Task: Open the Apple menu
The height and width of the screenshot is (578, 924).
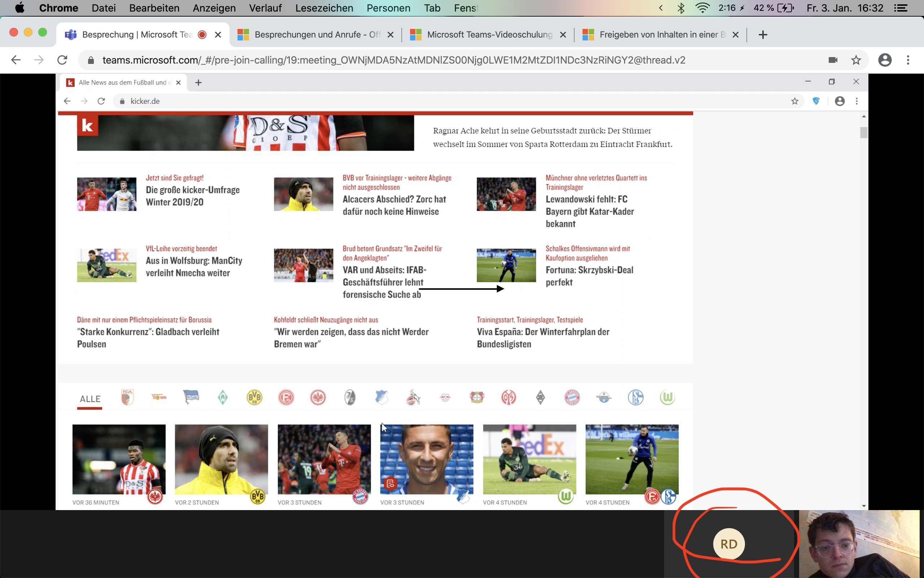Action: [19, 8]
